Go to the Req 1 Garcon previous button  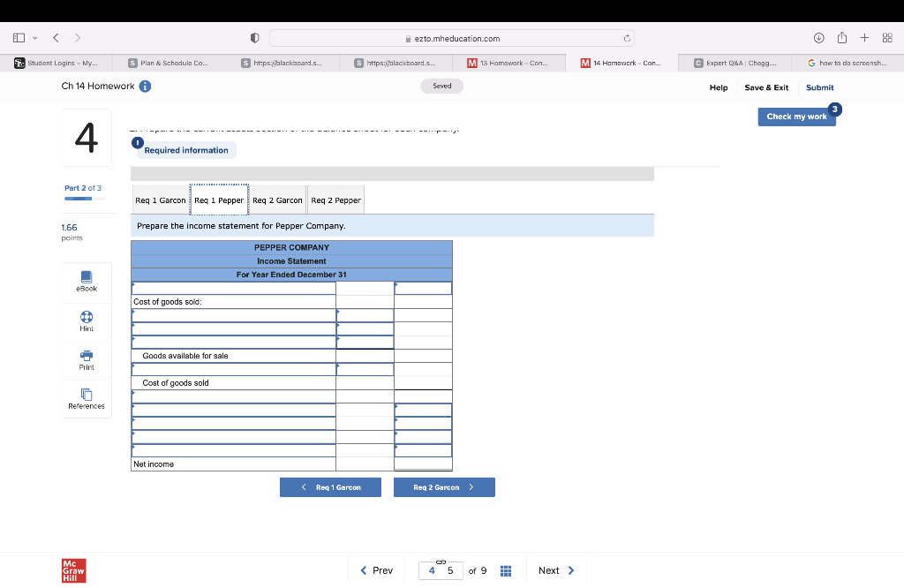[330, 487]
